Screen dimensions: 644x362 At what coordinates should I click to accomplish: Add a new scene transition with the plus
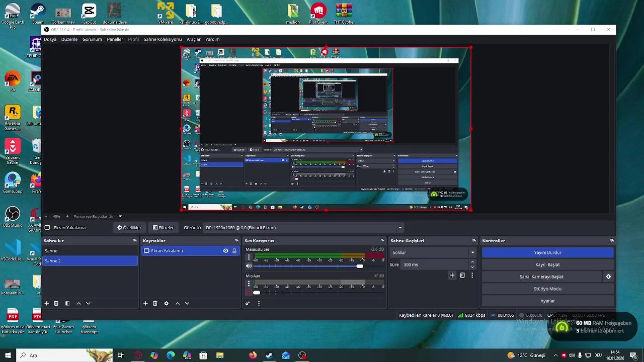point(452,275)
